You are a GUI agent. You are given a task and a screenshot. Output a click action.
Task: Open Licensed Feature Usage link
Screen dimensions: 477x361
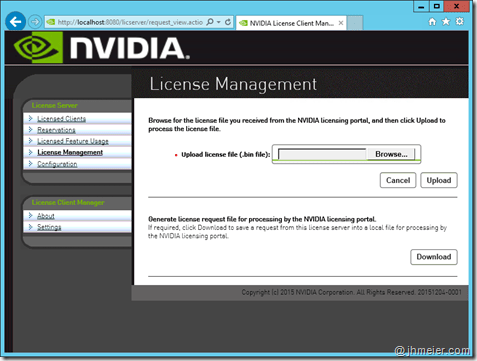click(x=73, y=141)
